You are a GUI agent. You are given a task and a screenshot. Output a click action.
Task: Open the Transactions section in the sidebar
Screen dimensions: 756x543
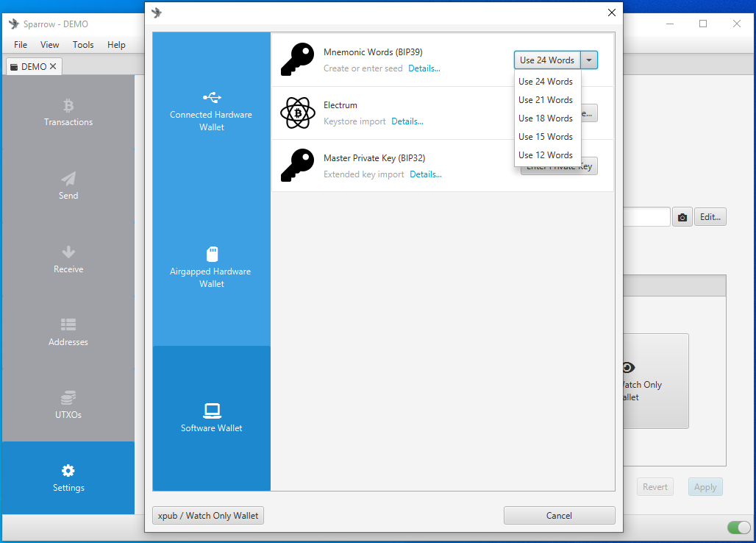tap(68, 112)
